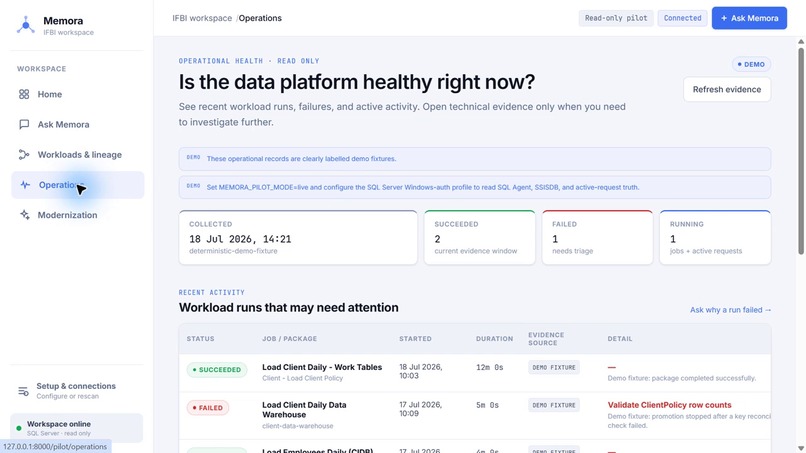Click the Workloads & lineage branch icon

tap(24, 155)
